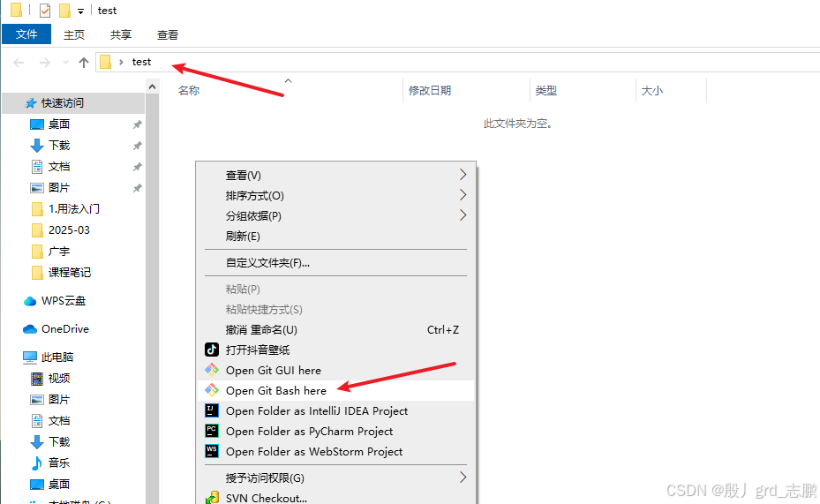Open Folder as PyCharm Project

[335, 432]
